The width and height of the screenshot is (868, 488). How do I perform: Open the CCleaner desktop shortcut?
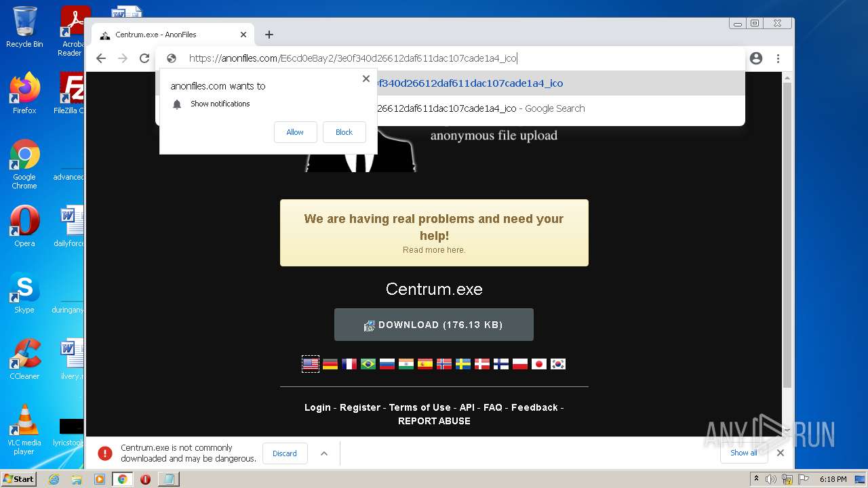(x=24, y=359)
